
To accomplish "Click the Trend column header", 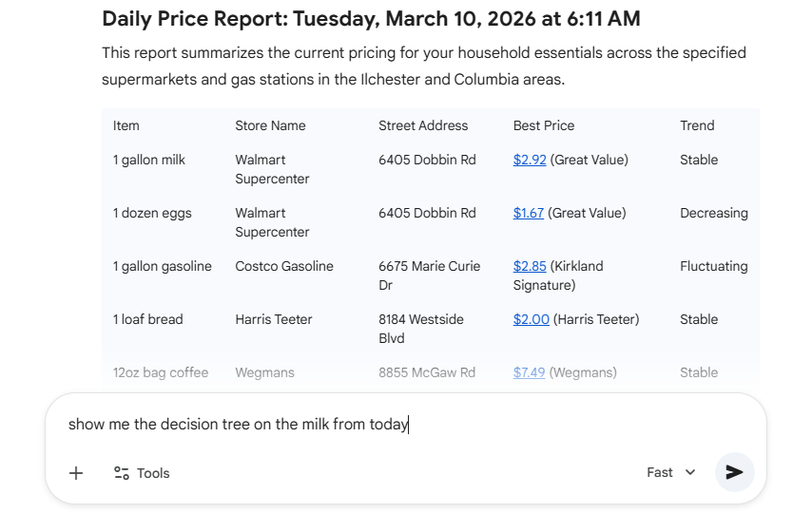I will tap(697, 125).
